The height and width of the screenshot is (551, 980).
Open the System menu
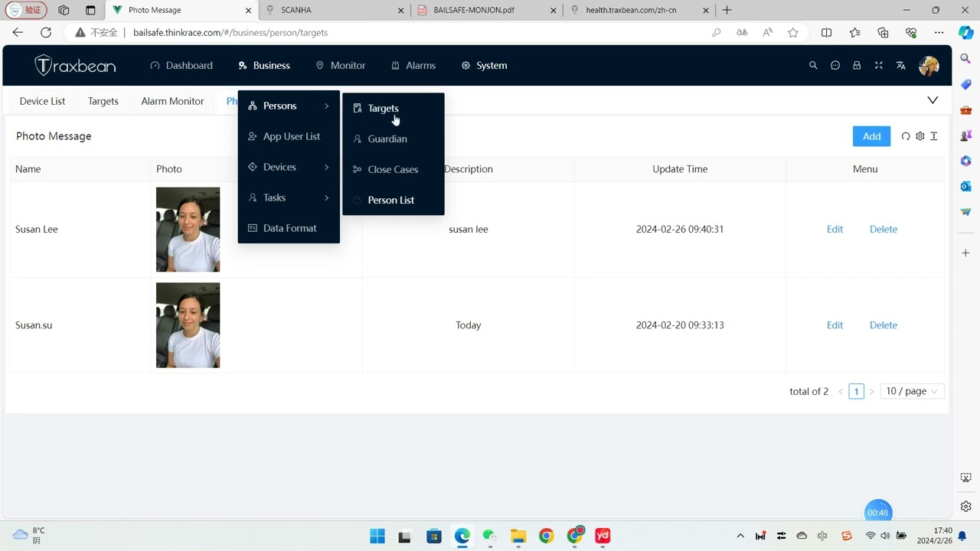pyautogui.click(x=484, y=66)
